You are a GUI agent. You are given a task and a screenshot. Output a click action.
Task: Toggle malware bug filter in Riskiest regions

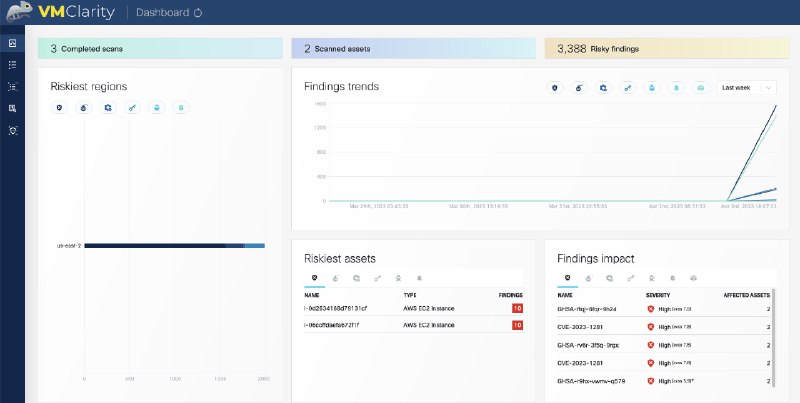(x=157, y=108)
